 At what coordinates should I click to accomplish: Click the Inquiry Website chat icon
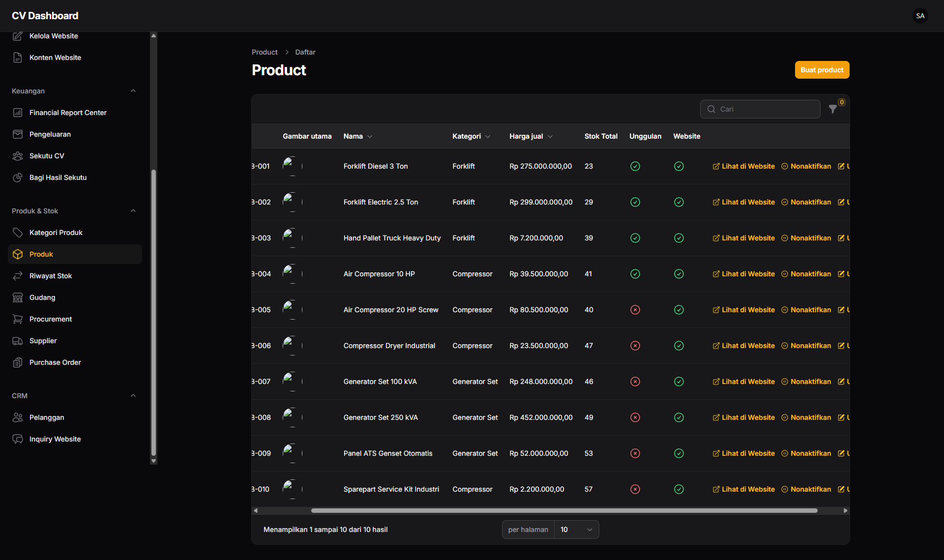18,439
